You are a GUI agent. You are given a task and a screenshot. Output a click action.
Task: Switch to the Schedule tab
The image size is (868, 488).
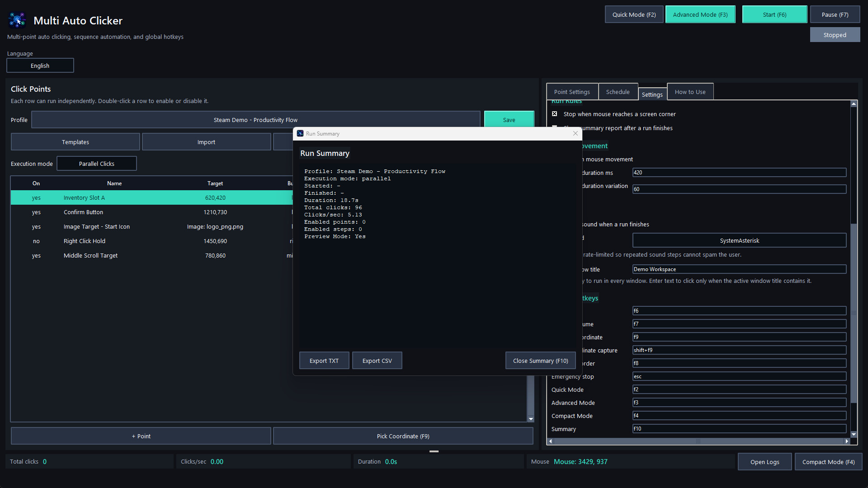click(x=618, y=92)
